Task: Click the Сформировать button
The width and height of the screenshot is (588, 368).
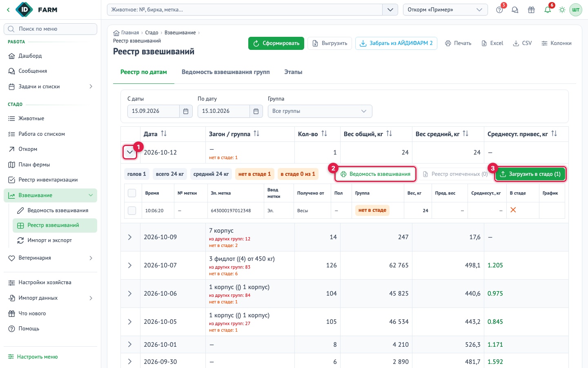Action: (x=276, y=43)
